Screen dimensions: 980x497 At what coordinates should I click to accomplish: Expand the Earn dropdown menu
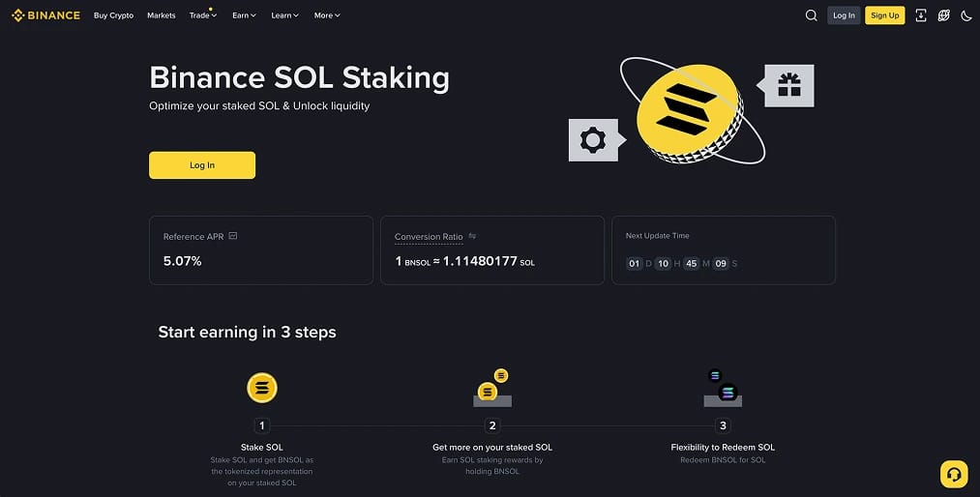pos(245,15)
